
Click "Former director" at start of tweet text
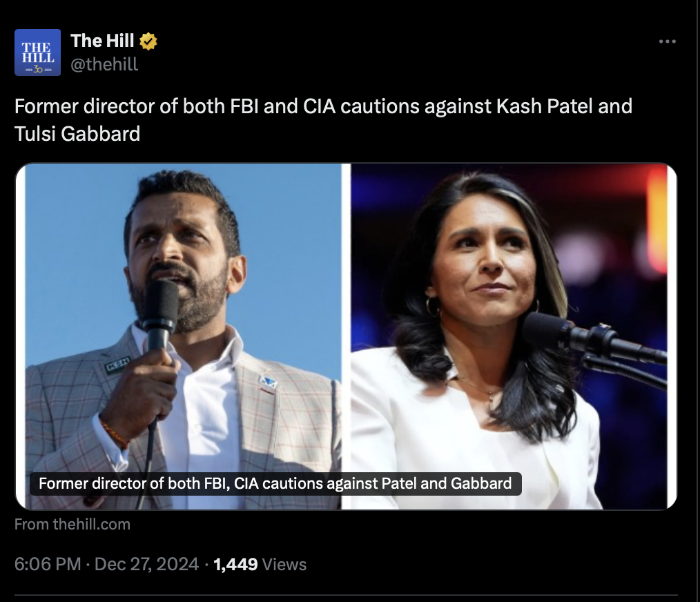pos(67,107)
